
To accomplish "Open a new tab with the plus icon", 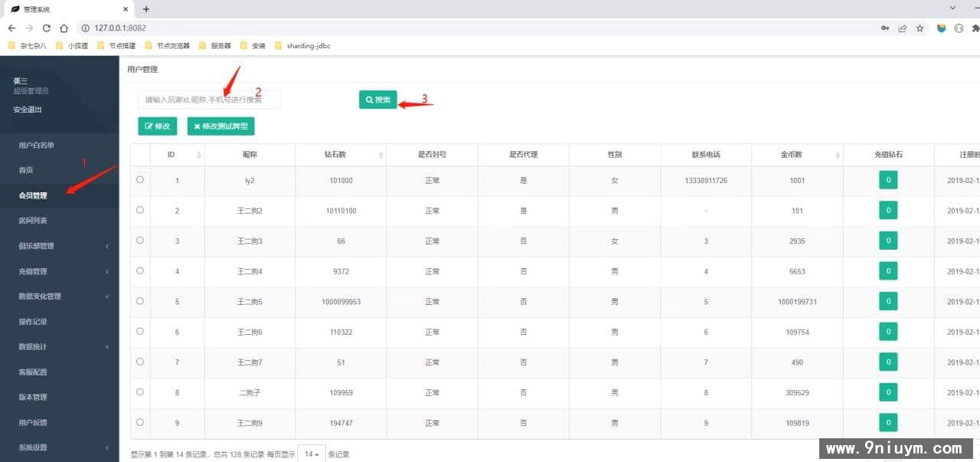I will tap(146, 9).
